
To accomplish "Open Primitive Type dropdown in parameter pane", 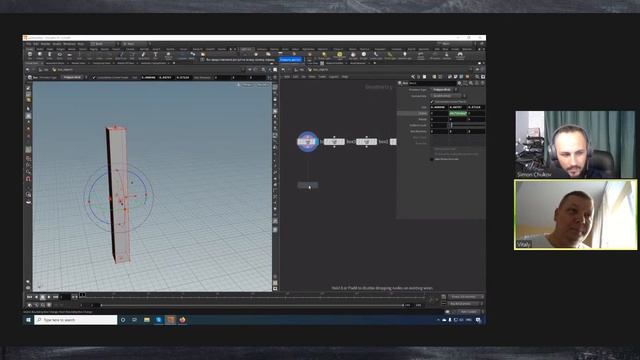I will [x=444, y=90].
